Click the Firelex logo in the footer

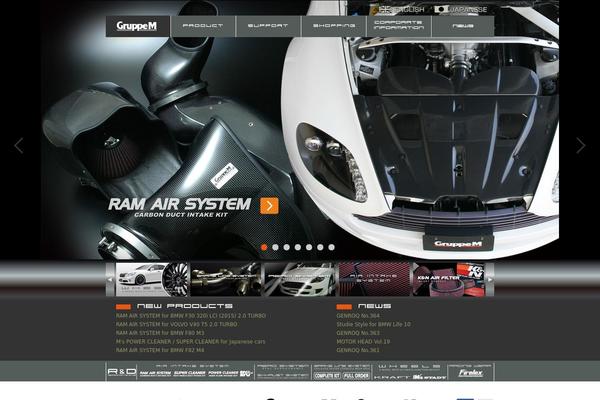471,373
